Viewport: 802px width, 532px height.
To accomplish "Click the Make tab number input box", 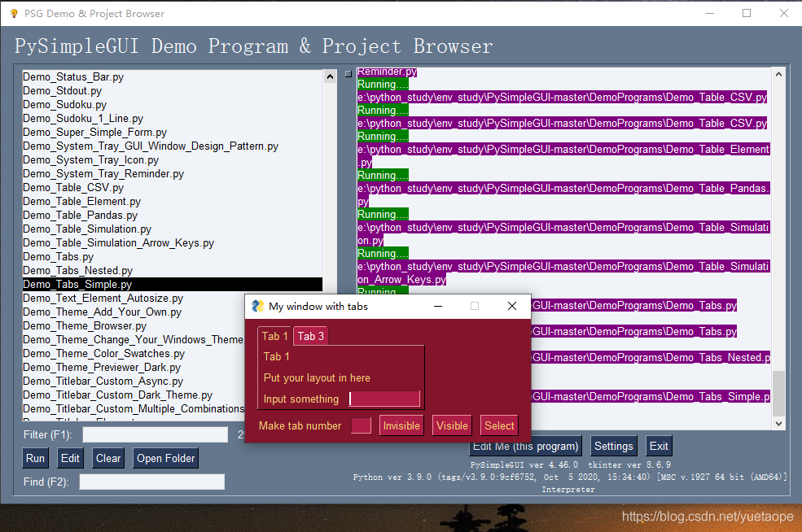I will coord(362,425).
